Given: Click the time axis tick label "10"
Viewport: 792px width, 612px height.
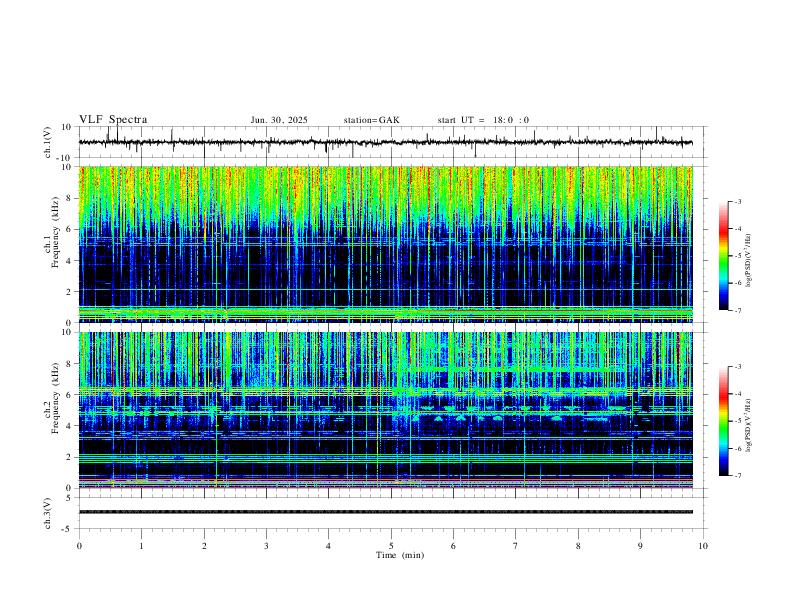Looking at the screenshot, I should click(x=703, y=546).
